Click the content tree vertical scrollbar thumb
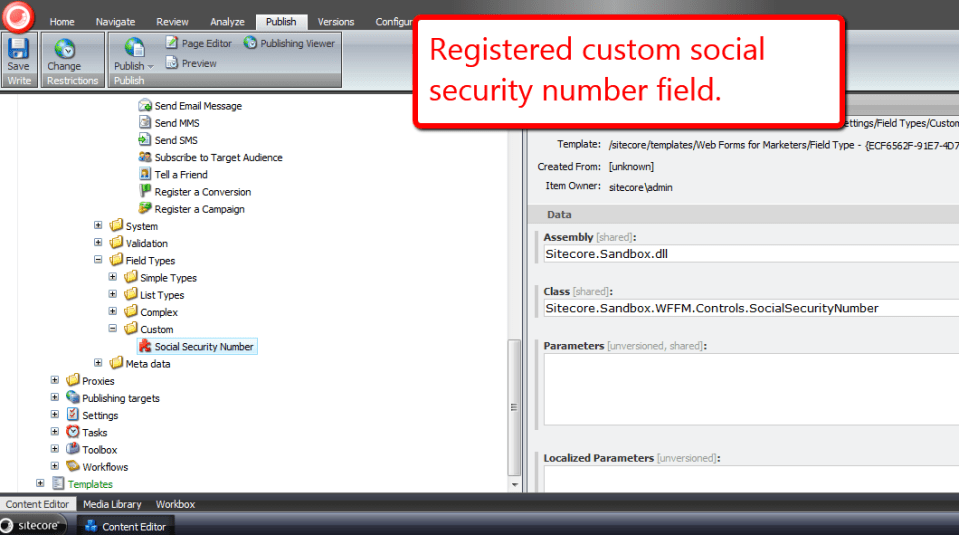Screen dimensions: 959x535 (514, 407)
